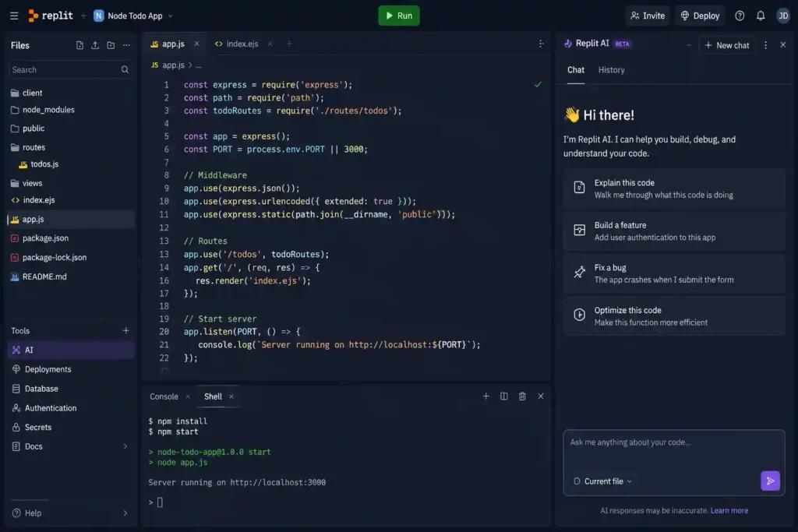Viewport: 798px width, 532px height.
Task: Close the Shell tab
Action: pos(231,396)
